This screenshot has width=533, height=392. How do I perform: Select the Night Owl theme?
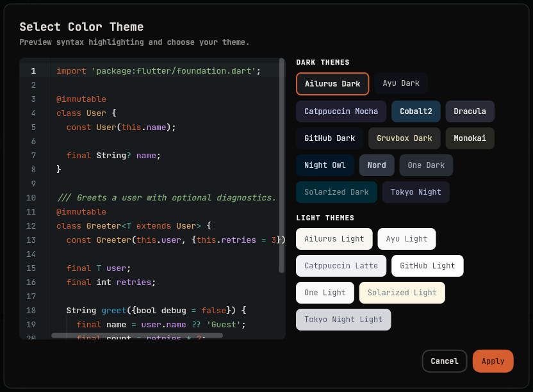tap(325, 165)
